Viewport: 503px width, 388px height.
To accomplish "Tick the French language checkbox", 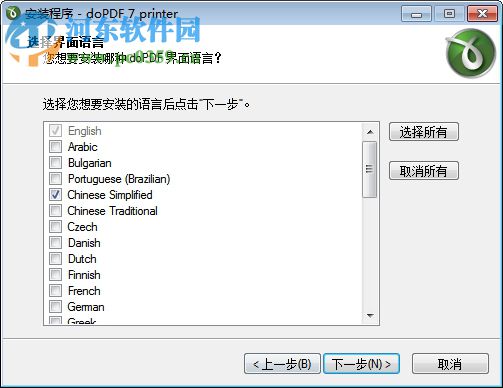I will click(55, 290).
